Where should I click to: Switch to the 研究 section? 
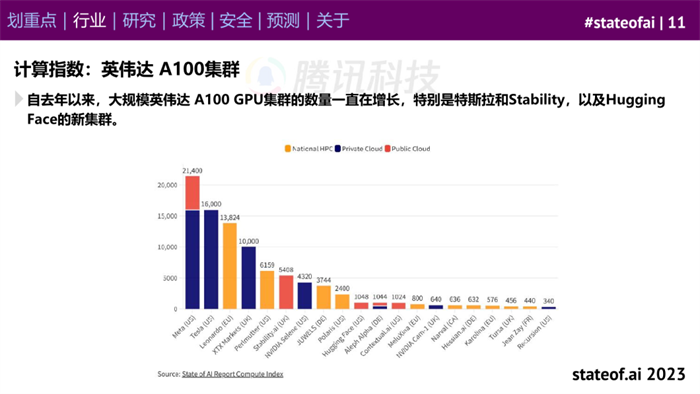(139, 21)
